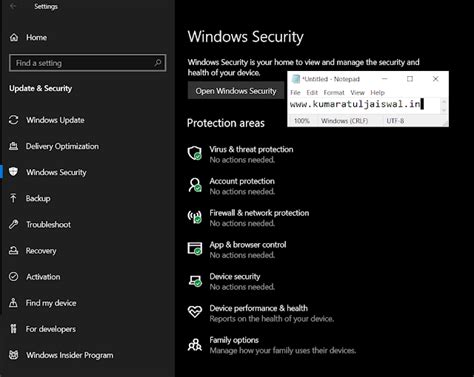Click the Family options people icon
474x377 pixels.
(x=195, y=344)
